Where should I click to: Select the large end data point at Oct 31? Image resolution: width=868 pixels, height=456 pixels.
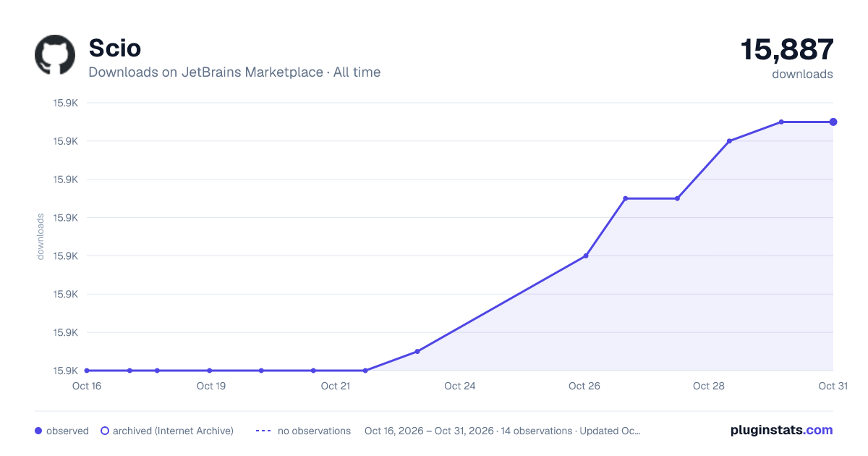tap(833, 122)
